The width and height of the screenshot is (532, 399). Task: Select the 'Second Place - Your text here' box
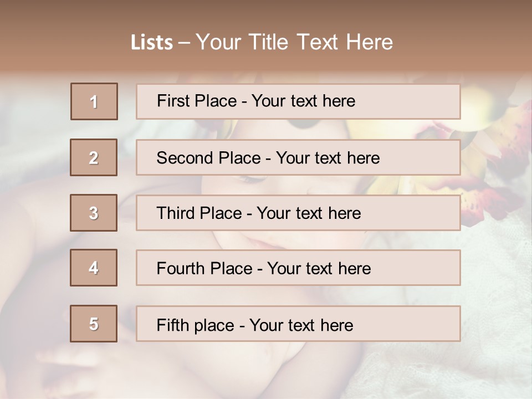(x=298, y=157)
